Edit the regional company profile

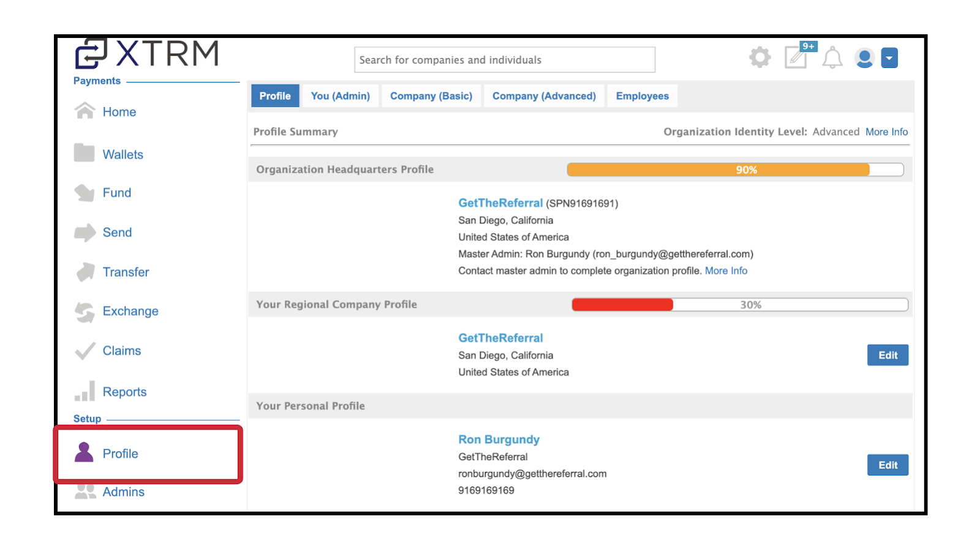tap(888, 355)
